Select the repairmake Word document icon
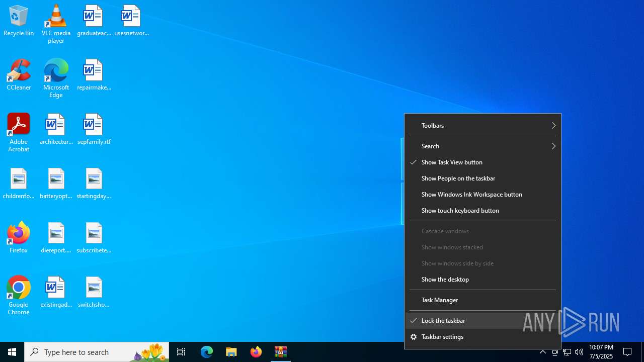This screenshot has width=644, height=362. click(94, 75)
